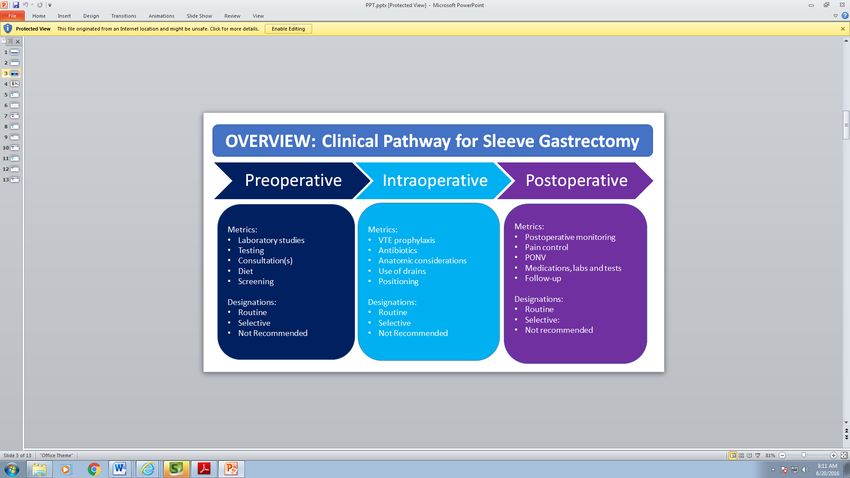Viewport: 850px width, 478px height.
Task: Select slide 5 thumbnail
Action: click(x=15, y=95)
